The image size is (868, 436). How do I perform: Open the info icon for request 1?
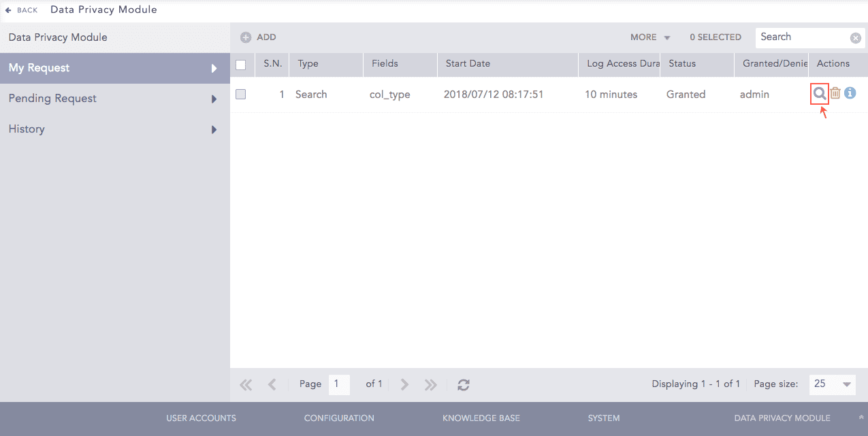click(850, 94)
